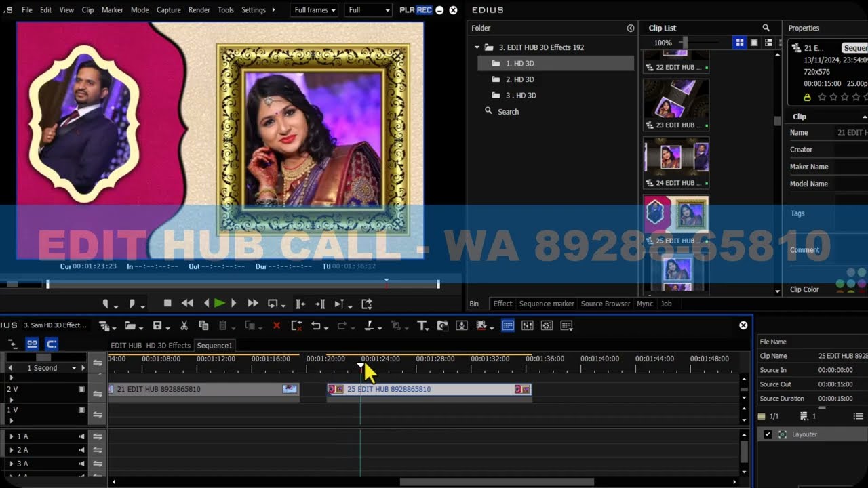Click the Undo icon on the timeline toolbar
This screenshot has width=868, height=488.
click(x=315, y=325)
